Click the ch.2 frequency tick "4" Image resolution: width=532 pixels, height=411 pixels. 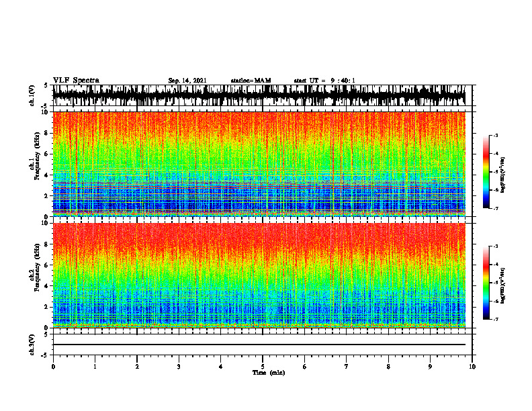pyautogui.click(x=46, y=286)
